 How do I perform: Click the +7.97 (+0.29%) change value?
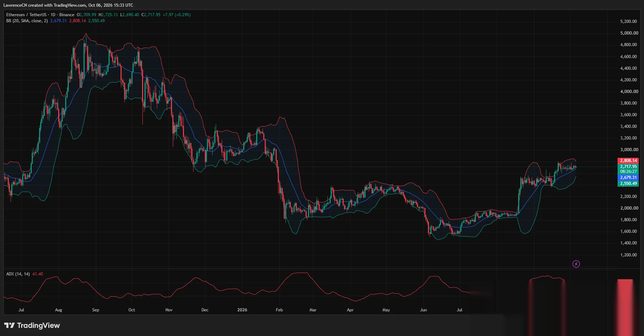coord(177,15)
